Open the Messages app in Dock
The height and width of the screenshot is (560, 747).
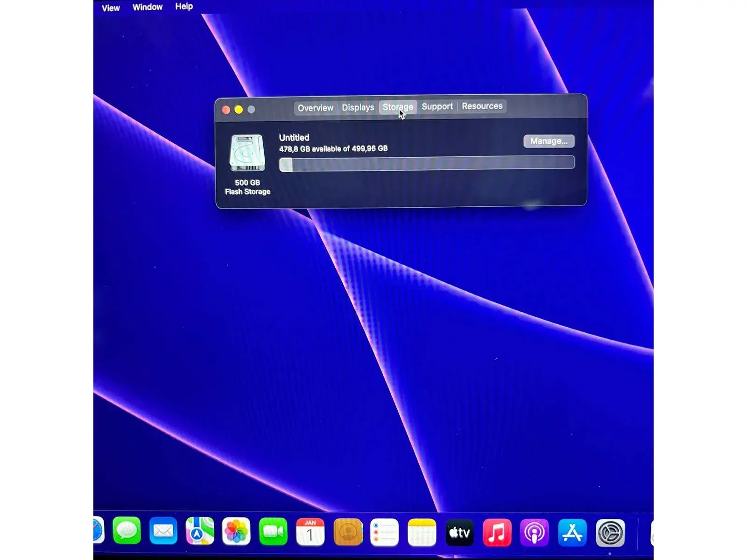tap(127, 531)
